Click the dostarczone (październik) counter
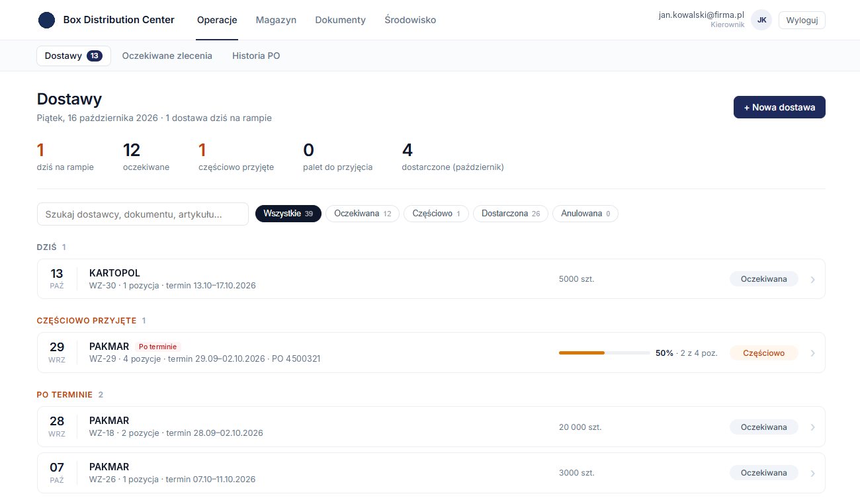The height and width of the screenshot is (504, 860). pyautogui.click(x=453, y=157)
